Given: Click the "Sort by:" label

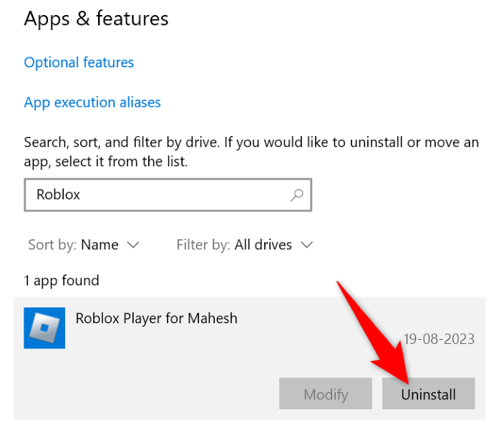Looking at the screenshot, I should pos(52,245).
